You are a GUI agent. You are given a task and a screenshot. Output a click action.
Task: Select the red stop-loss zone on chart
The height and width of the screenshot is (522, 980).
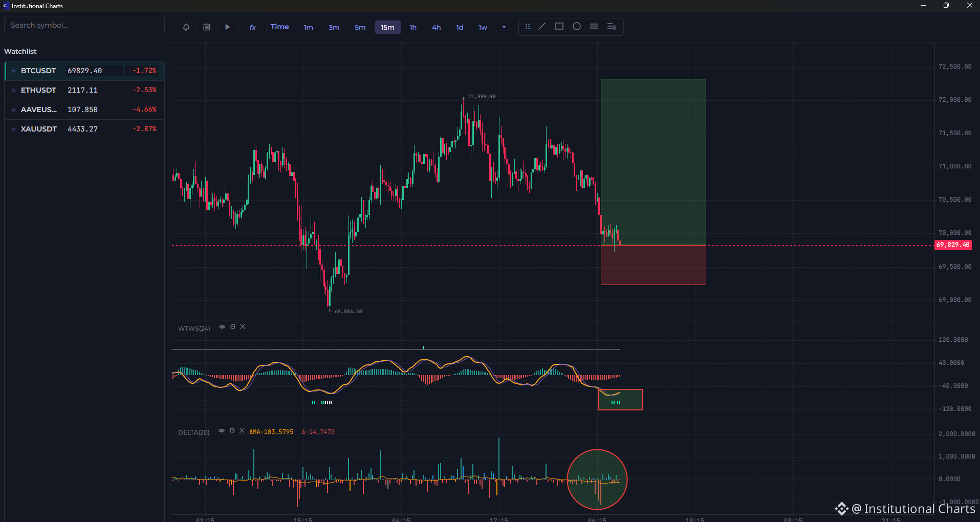point(653,265)
